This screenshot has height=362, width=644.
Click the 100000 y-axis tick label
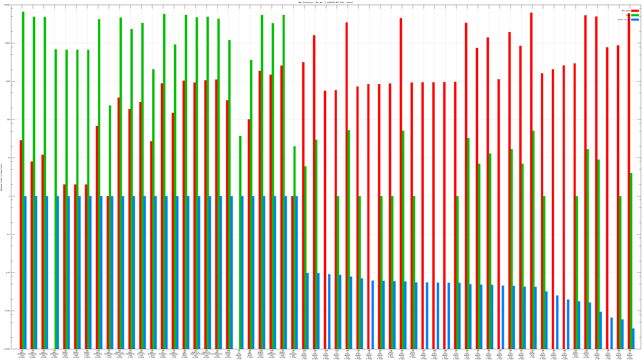[x=7, y=5]
